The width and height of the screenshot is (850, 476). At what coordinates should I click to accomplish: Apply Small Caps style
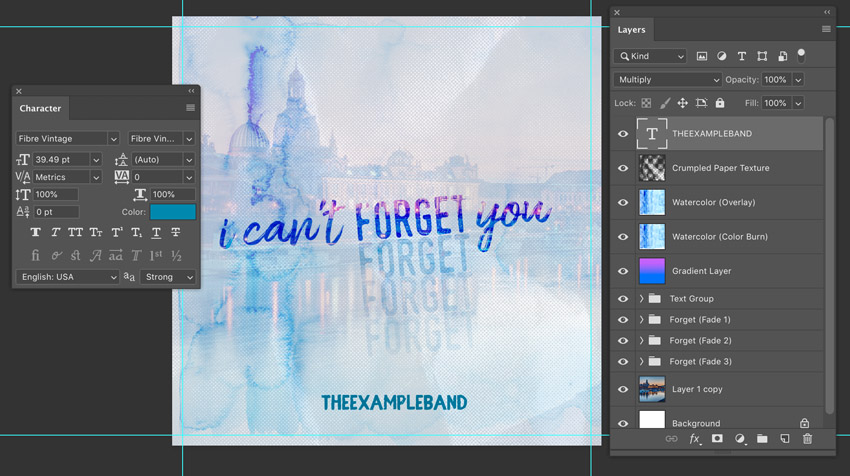(96, 233)
